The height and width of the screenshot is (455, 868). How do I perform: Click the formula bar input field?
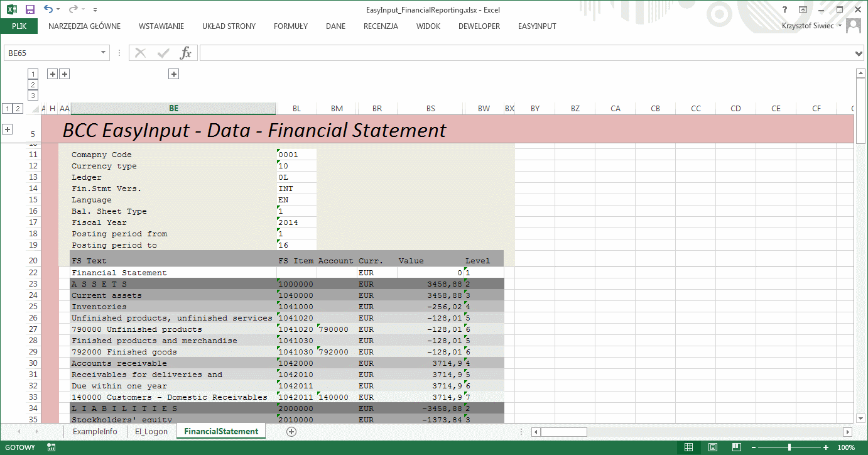click(x=526, y=53)
